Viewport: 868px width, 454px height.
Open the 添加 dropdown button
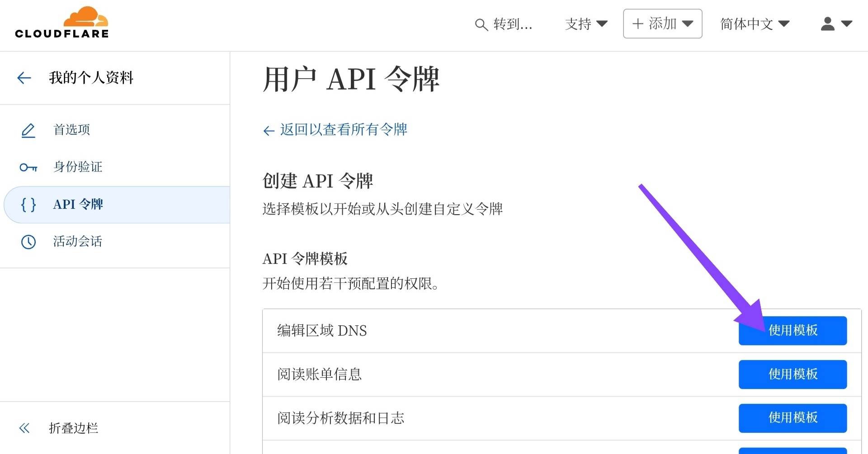click(x=662, y=24)
